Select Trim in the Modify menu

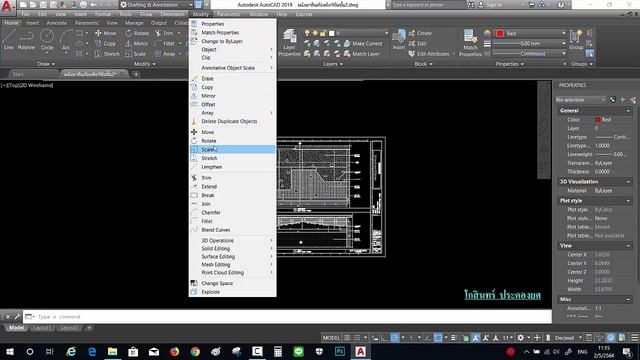(x=233, y=178)
